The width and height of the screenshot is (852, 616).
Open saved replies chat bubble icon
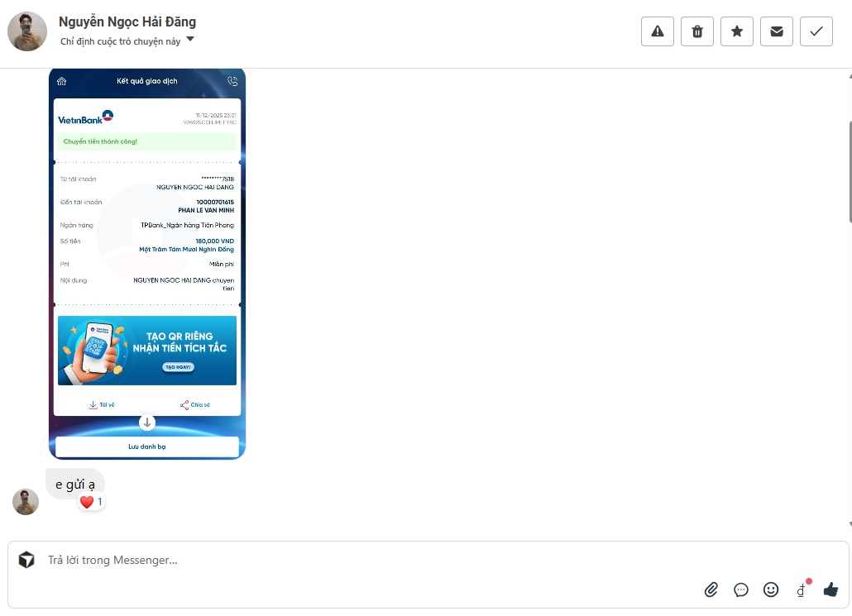tap(741, 590)
